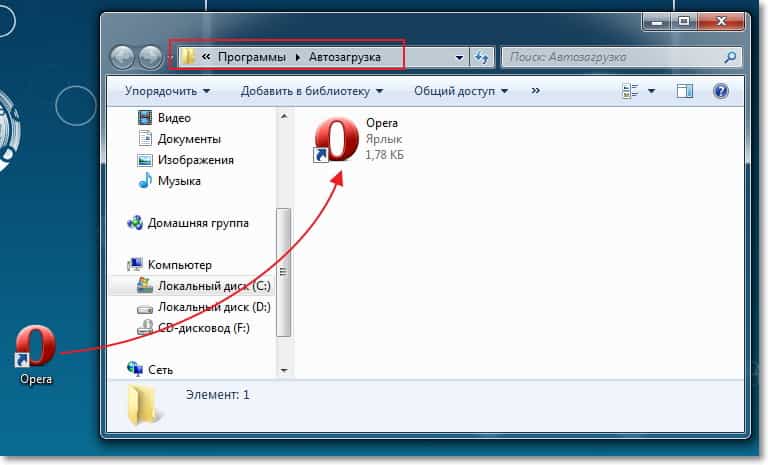The height and width of the screenshot is (465, 768).
Task: Select Музыка in the navigation pane
Action: (179, 181)
